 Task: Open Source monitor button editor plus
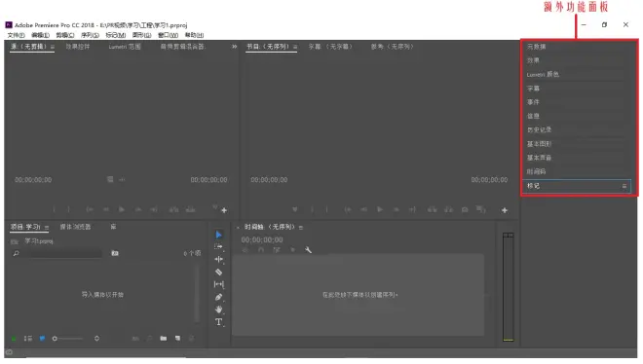(224, 210)
